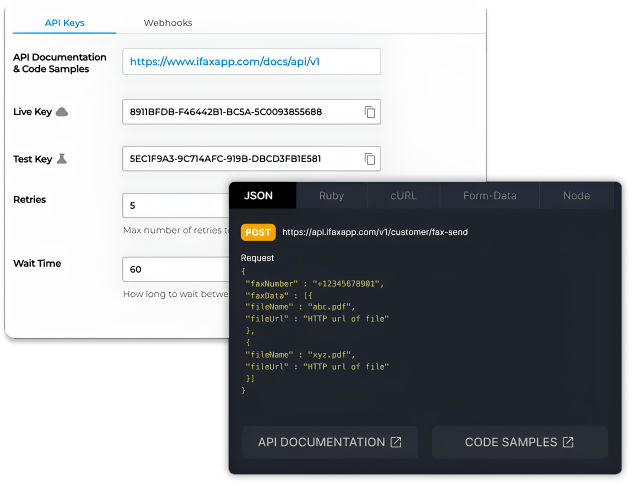Screen dimensions: 632x484
Task: Click the "Wait Time" label
Action: pos(37,263)
